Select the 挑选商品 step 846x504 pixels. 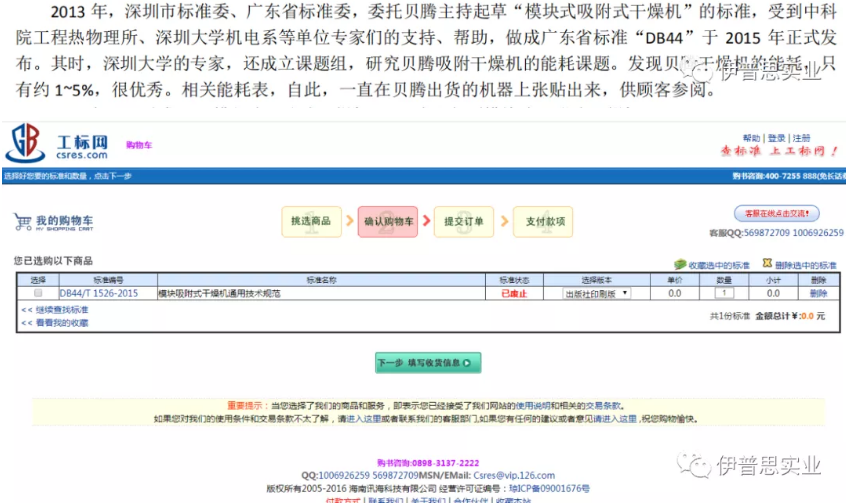click(311, 221)
